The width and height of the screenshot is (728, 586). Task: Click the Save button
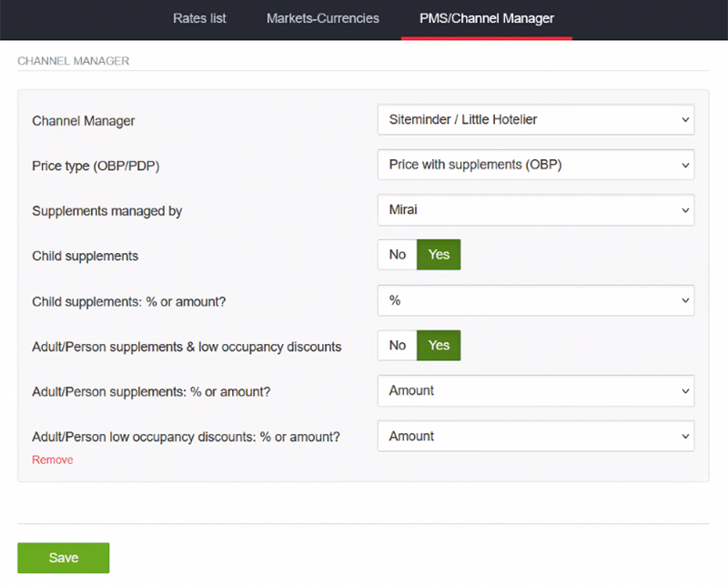click(63, 557)
